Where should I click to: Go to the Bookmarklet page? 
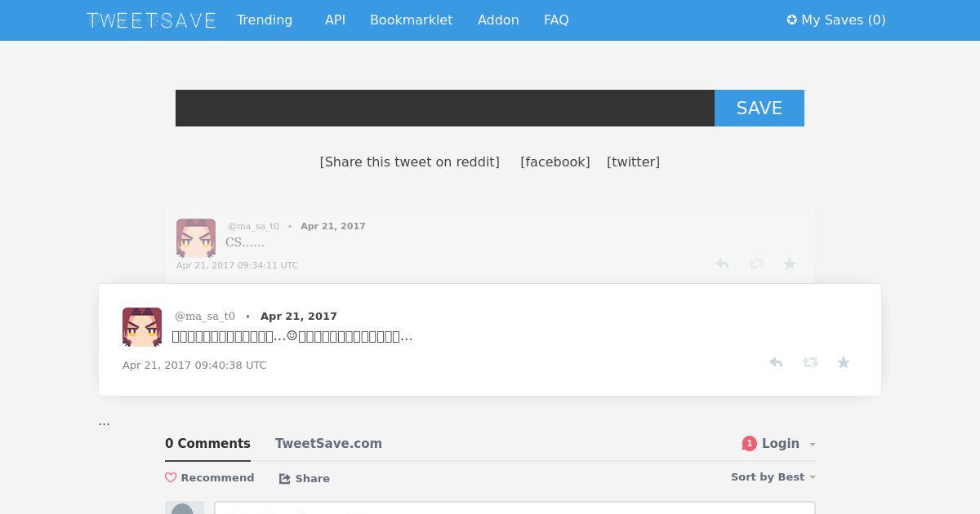411,20
